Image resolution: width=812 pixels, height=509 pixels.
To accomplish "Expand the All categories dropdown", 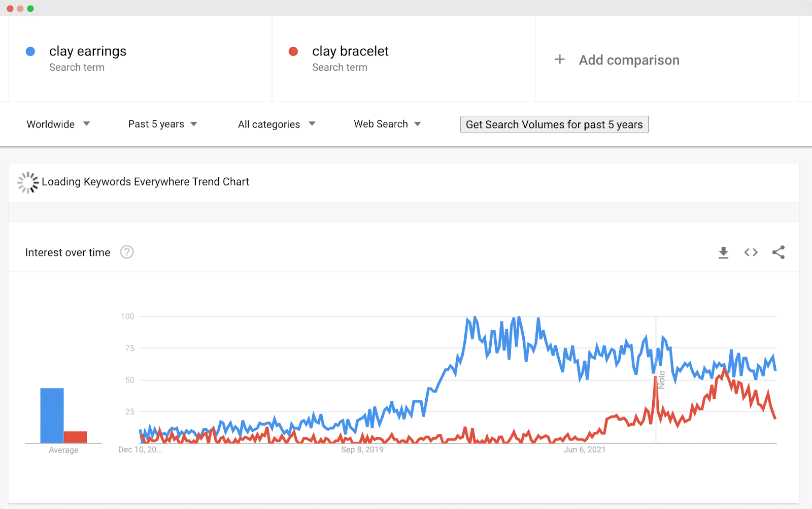I will coord(277,124).
